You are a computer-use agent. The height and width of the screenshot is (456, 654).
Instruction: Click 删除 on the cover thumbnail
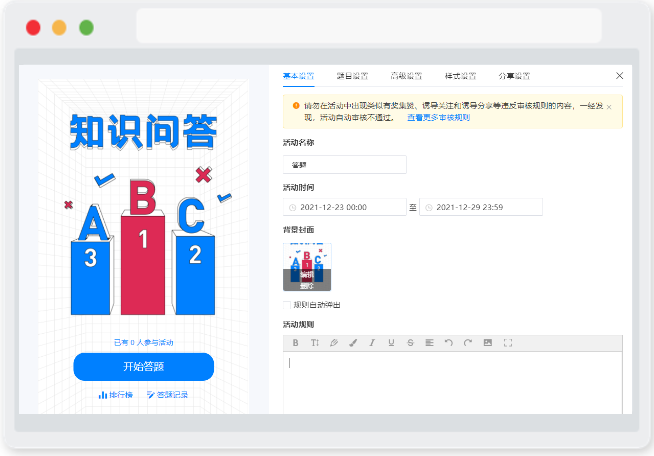(307, 286)
